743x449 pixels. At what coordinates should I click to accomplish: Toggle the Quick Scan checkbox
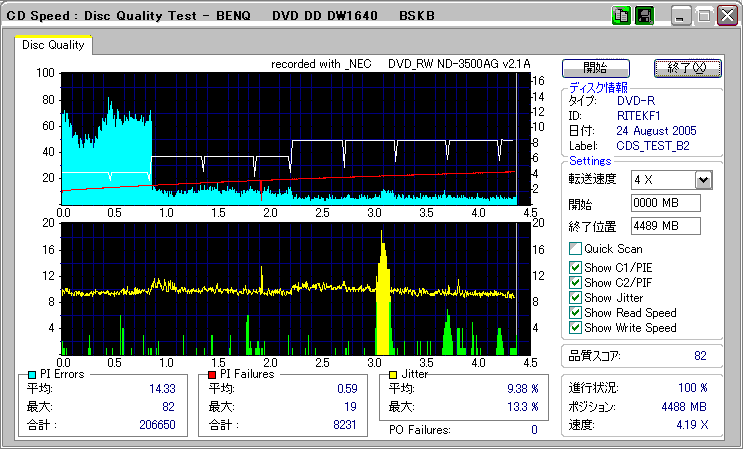575,249
